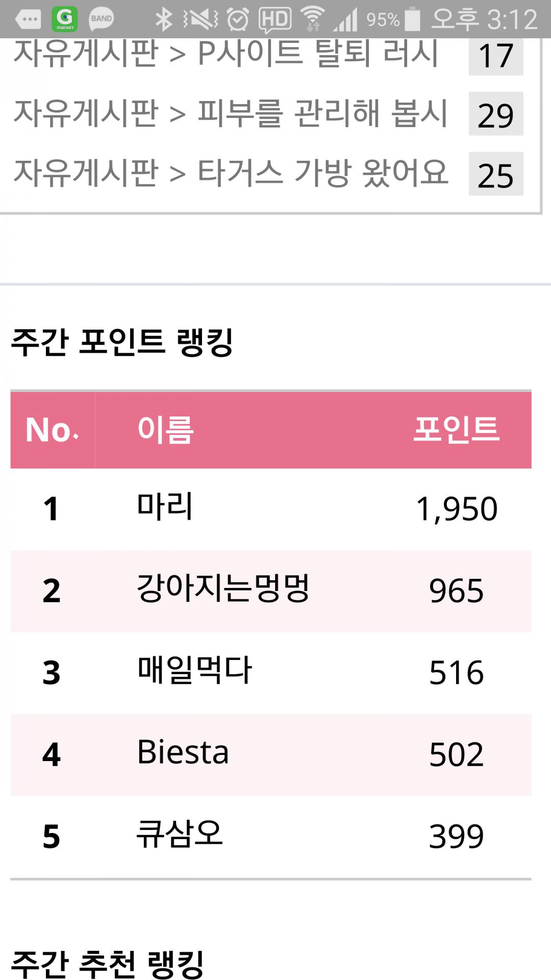The height and width of the screenshot is (980, 551).
Task: Tap the comment count 25 badge
Action: pos(495,174)
